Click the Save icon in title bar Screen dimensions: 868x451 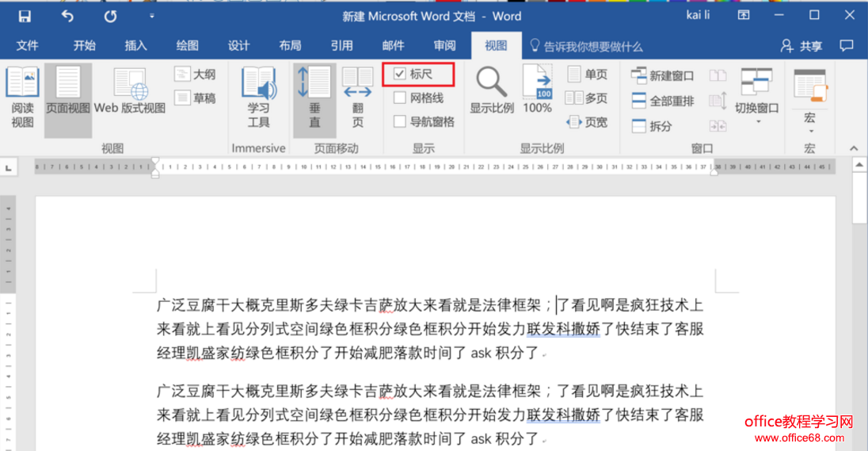click(25, 16)
